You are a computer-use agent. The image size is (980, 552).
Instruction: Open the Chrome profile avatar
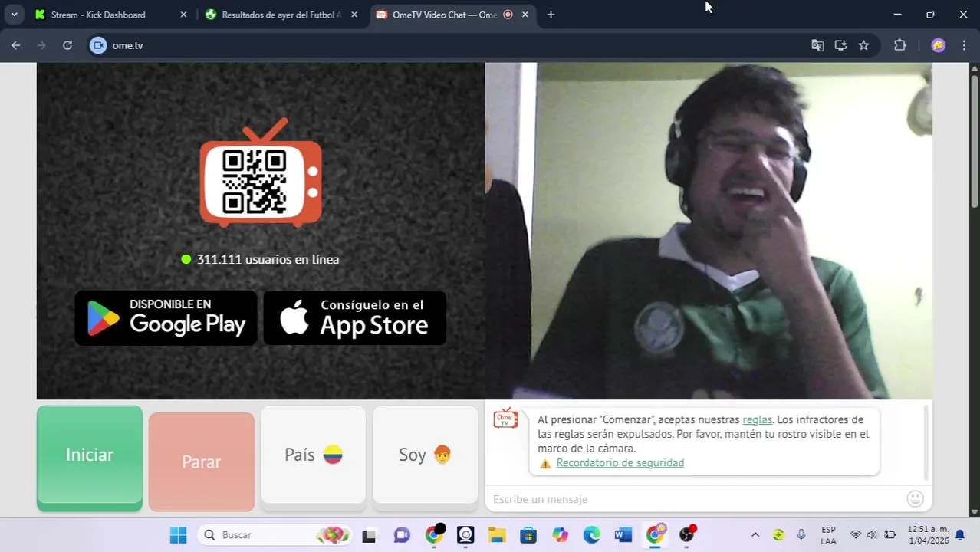938,45
